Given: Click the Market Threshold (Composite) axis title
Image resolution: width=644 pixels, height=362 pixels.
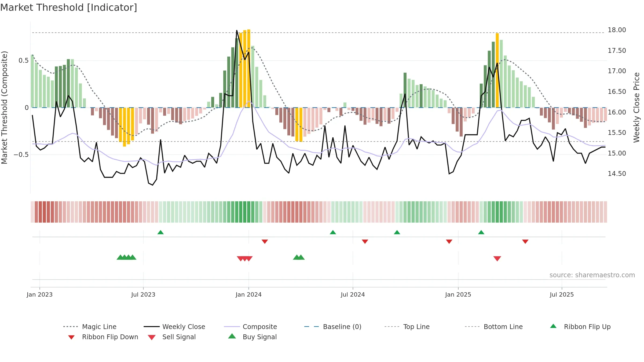Looking at the screenshot, I should pyautogui.click(x=4, y=108).
